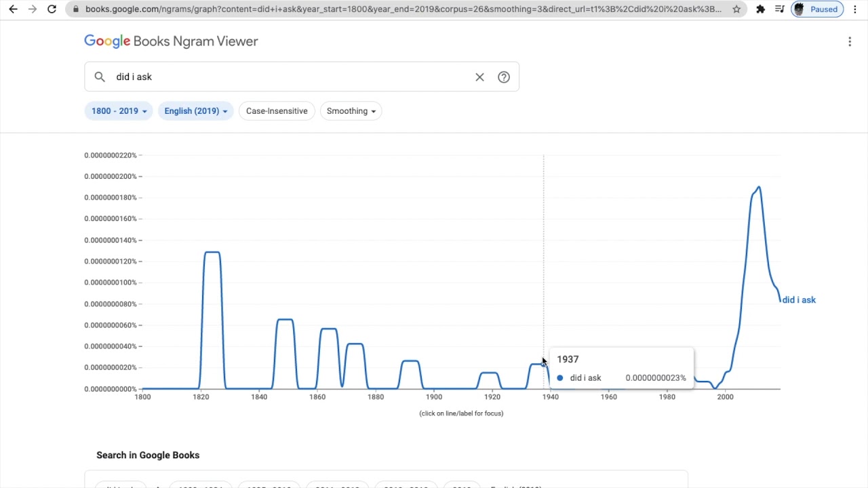Open the search help question mark
The width and height of the screenshot is (868, 488).
click(504, 77)
